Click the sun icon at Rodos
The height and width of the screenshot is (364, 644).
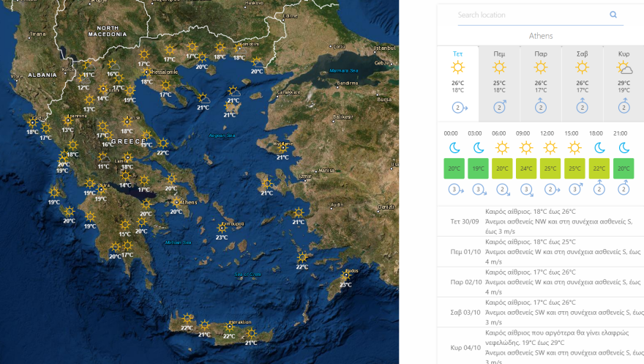click(x=346, y=277)
